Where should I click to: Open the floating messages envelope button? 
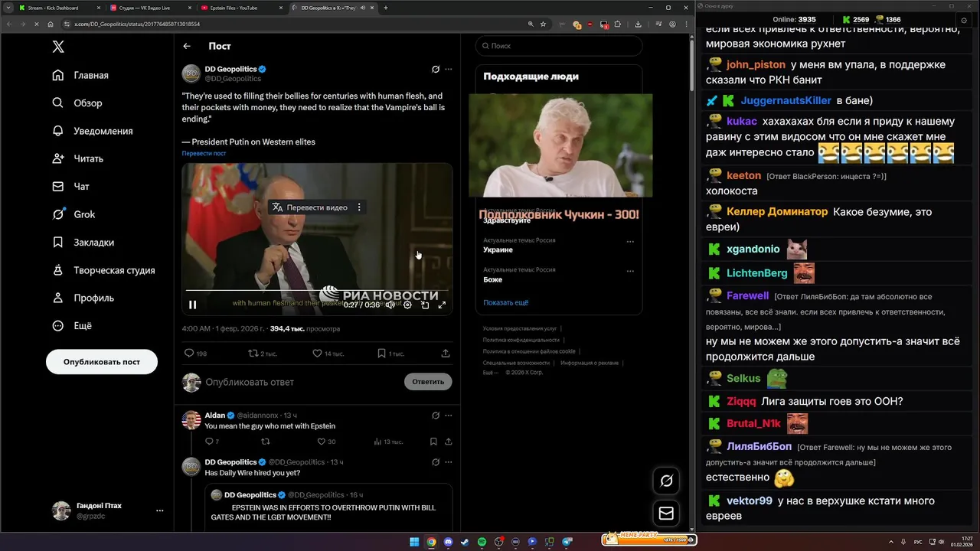point(666,514)
